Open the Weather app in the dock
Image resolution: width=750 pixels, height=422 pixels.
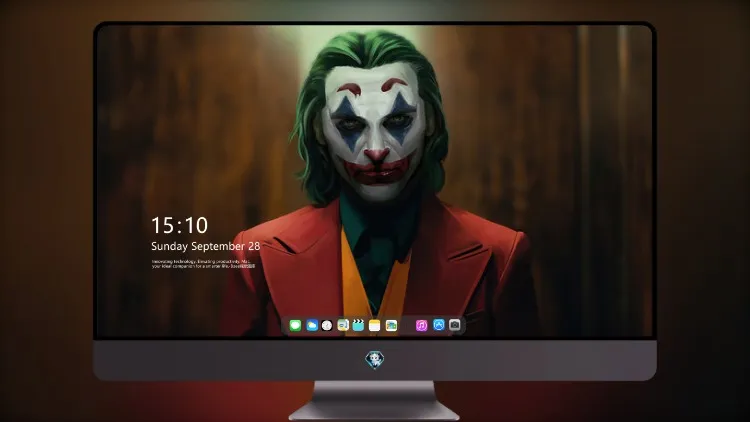(312, 325)
